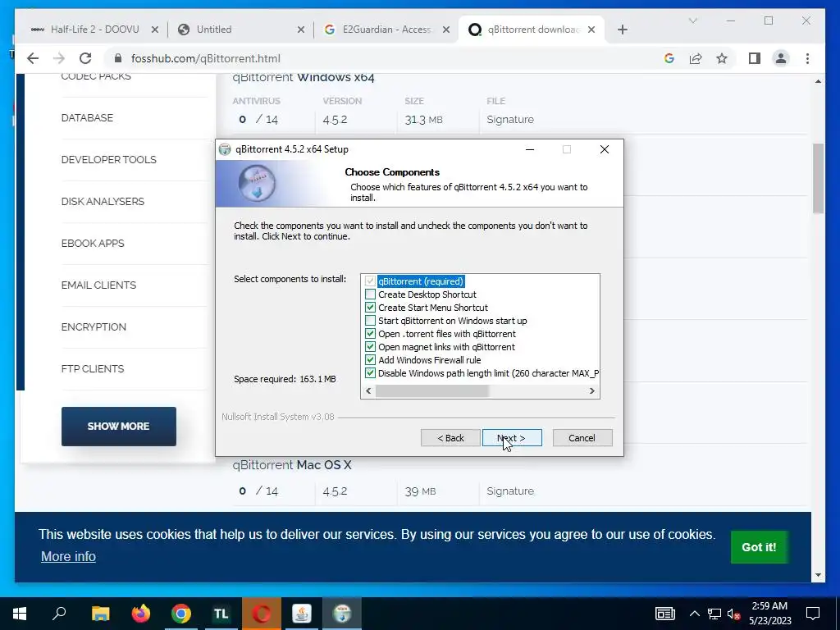The height and width of the screenshot is (630, 840).
Task: Open the ENCRYPTION category
Action: [x=94, y=326]
